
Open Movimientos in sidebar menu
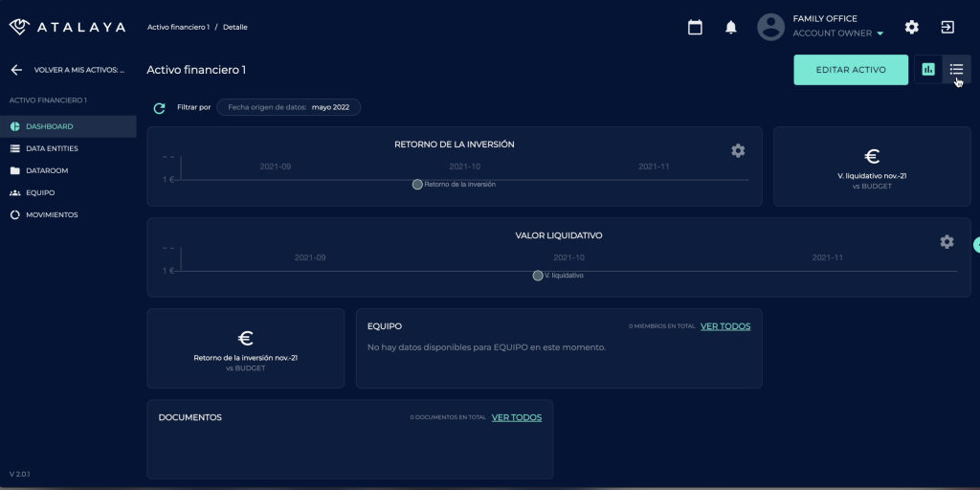click(52, 214)
